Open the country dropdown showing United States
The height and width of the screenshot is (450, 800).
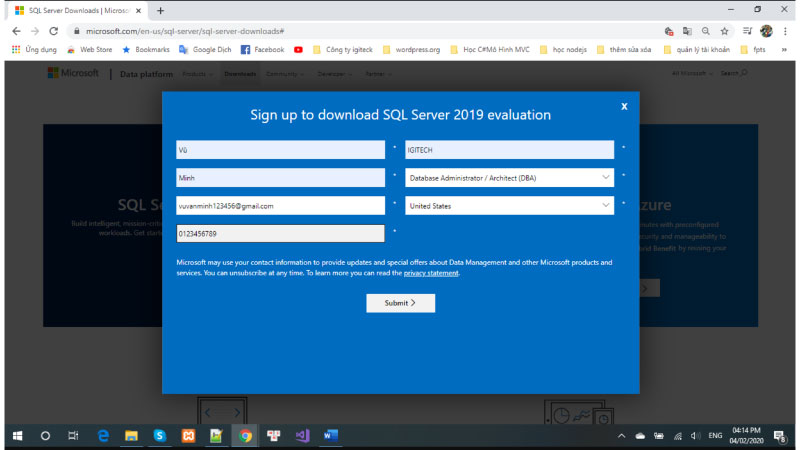coord(509,206)
